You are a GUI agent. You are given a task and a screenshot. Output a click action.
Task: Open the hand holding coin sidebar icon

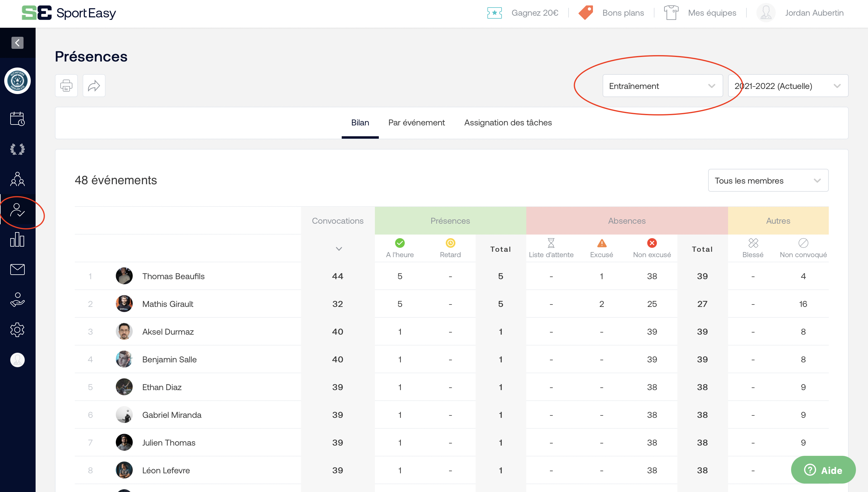[x=17, y=299]
